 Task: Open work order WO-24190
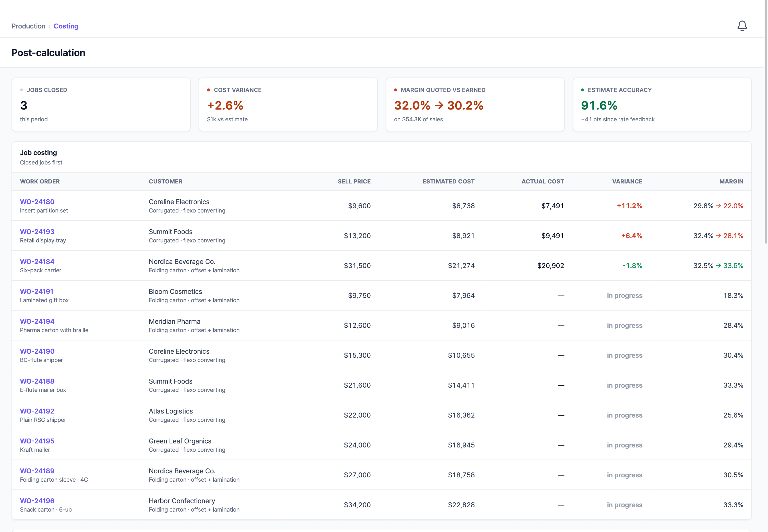(37, 351)
